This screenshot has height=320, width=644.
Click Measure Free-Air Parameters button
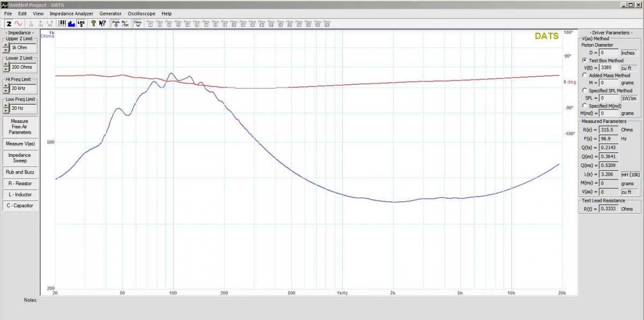(20, 127)
